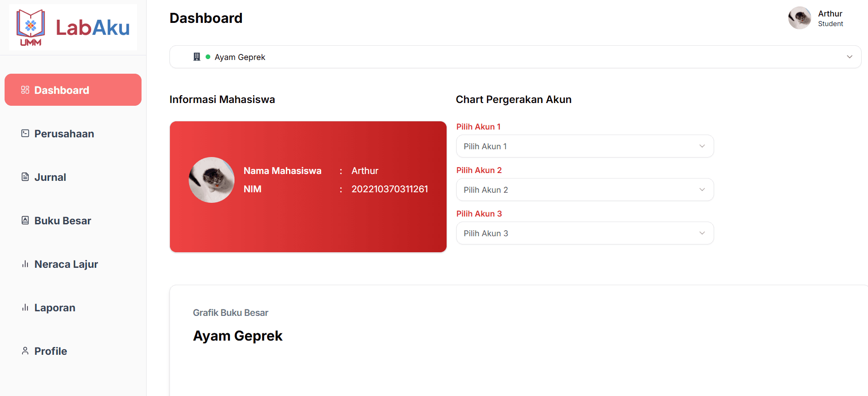Click the Dashboard grid icon in sidebar
868x396 pixels.
pyautogui.click(x=25, y=90)
